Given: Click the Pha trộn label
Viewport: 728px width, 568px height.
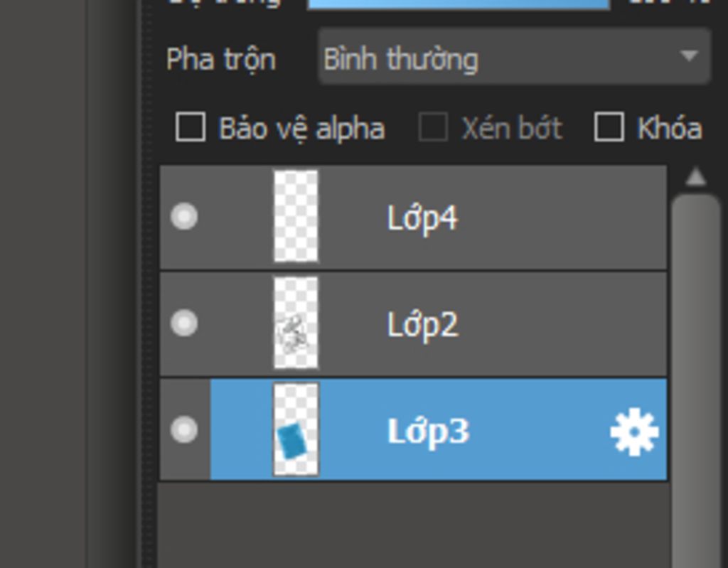Looking at the screenshot, I should coord(221,60).
